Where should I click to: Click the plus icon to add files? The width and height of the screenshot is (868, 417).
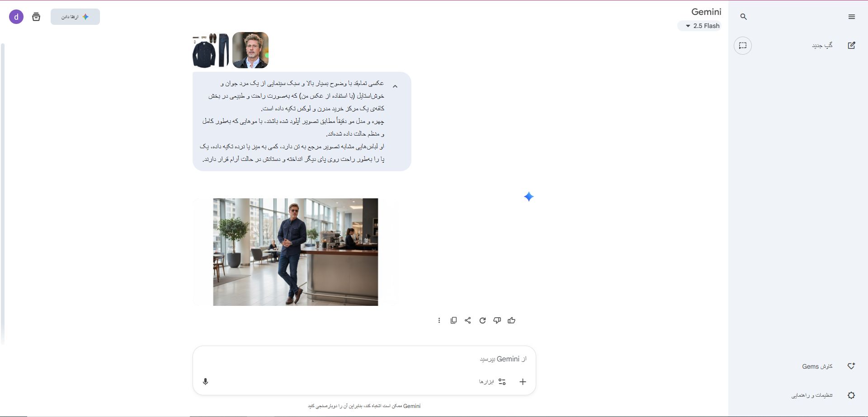(x=523, y=382)
